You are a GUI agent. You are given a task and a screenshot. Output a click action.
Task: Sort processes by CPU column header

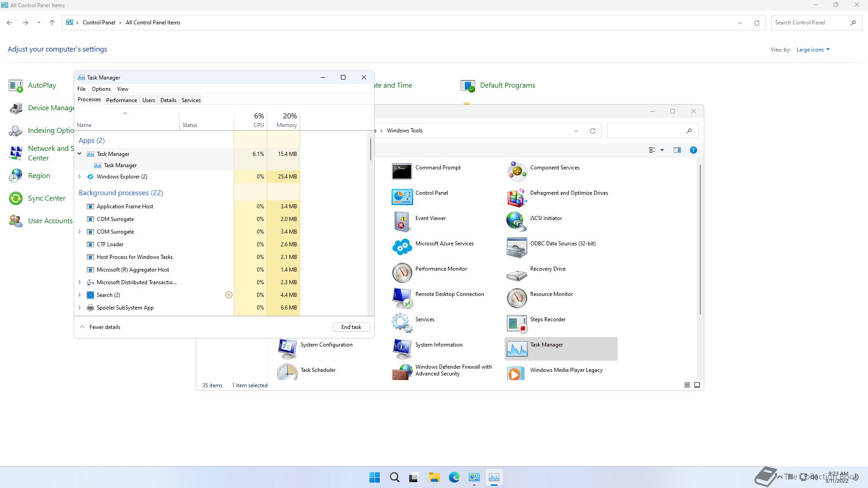click(x=250, y=120)
